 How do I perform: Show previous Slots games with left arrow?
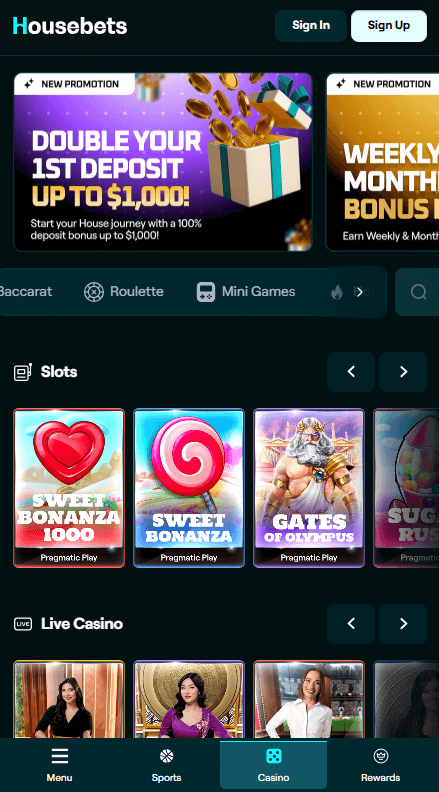(x=351, y=372)
